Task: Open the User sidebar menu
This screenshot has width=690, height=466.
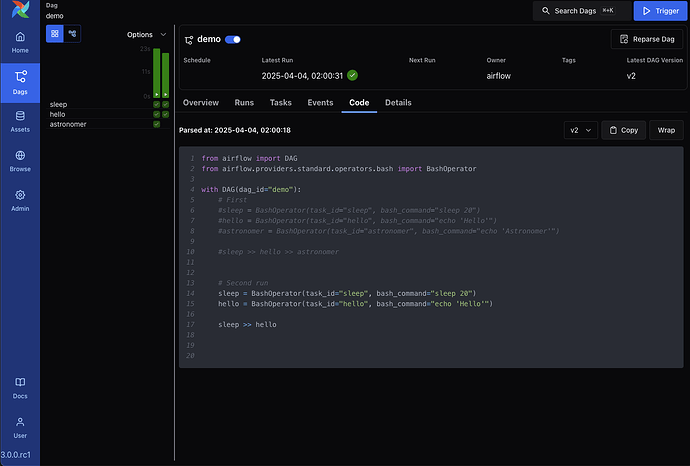Action: [20, 428]
